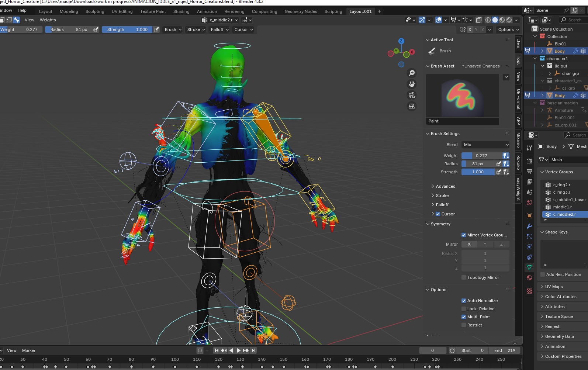Screen dimensions: 588x370
Task: Open the Texture properties tab icon
Action: click(x=529, y=291)
